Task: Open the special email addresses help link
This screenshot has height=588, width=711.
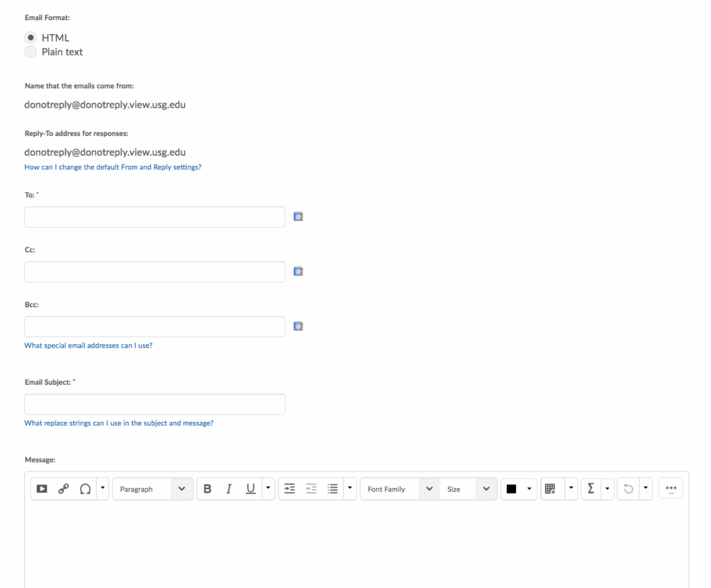Action: (88, 345)
